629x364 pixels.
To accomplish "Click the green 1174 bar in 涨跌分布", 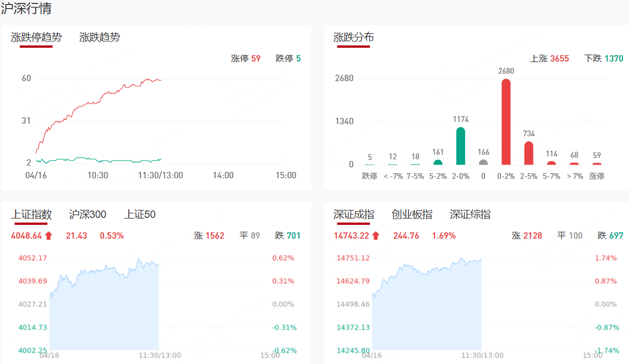I will pyautogui.click(x=461, y=146).
